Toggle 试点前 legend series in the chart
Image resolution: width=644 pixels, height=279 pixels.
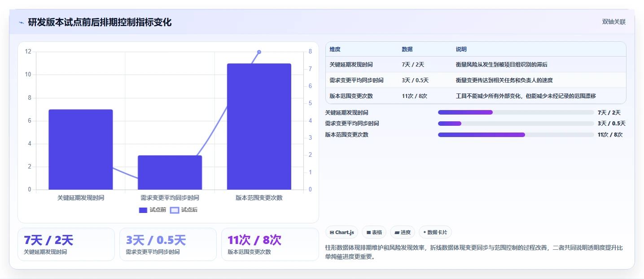[x=153, y=210]
